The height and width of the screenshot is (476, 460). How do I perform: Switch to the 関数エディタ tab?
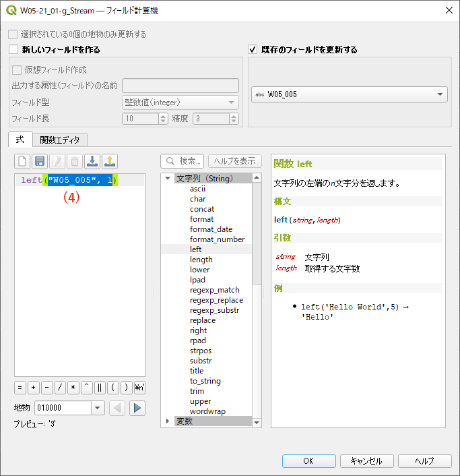pos(59,140)
